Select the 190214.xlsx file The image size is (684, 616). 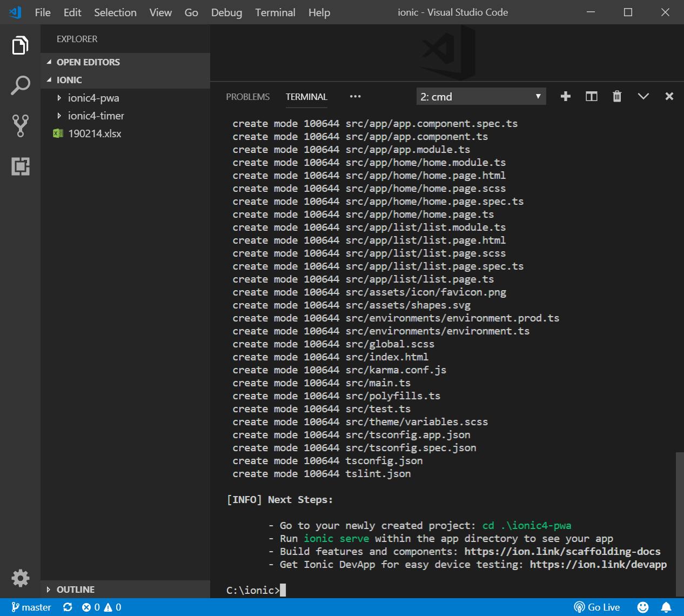coord(95,133)
